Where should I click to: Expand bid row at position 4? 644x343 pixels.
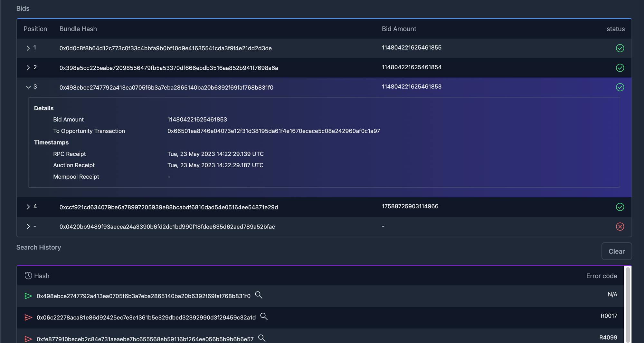28,207
